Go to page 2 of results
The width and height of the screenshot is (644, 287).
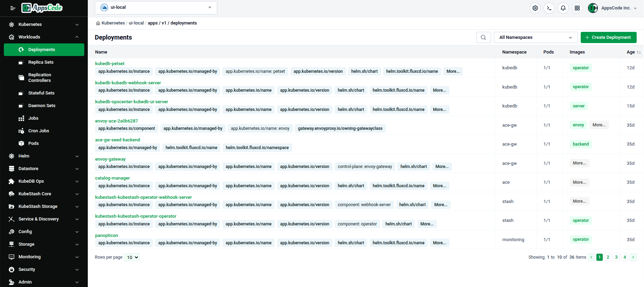608,257
